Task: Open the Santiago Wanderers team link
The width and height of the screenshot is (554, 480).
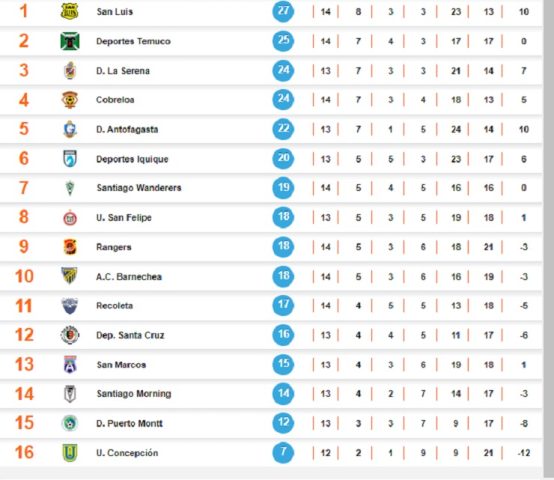Action: click(x=139, y=188)
